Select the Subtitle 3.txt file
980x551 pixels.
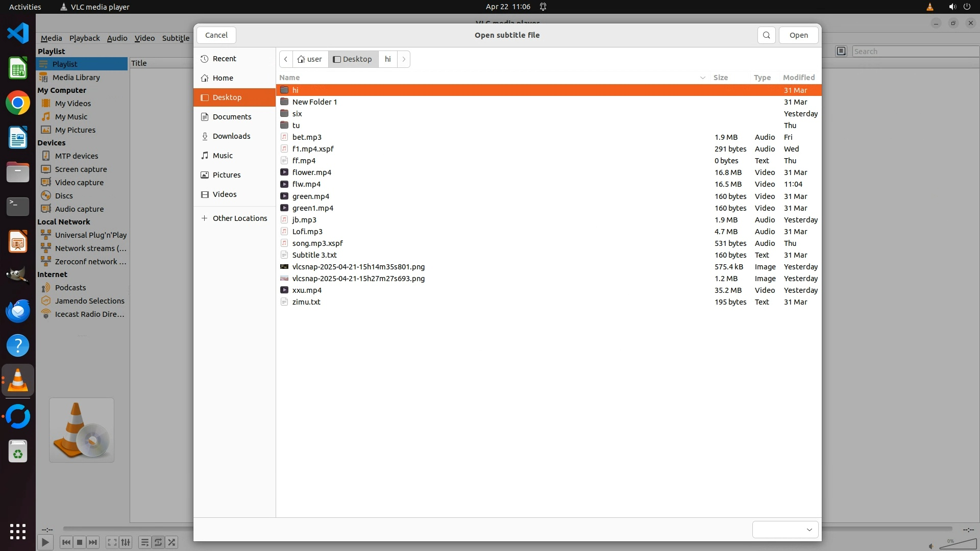(x=314, y=255)
